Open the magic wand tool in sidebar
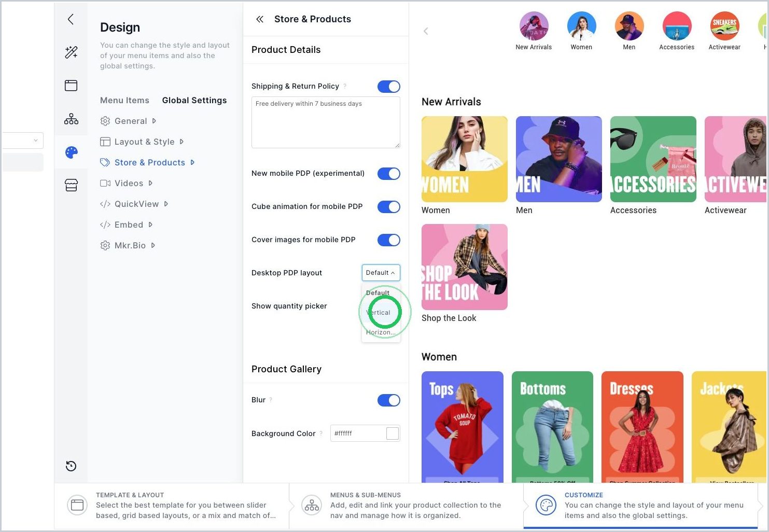The image size is (769, 532). point(71,52)
